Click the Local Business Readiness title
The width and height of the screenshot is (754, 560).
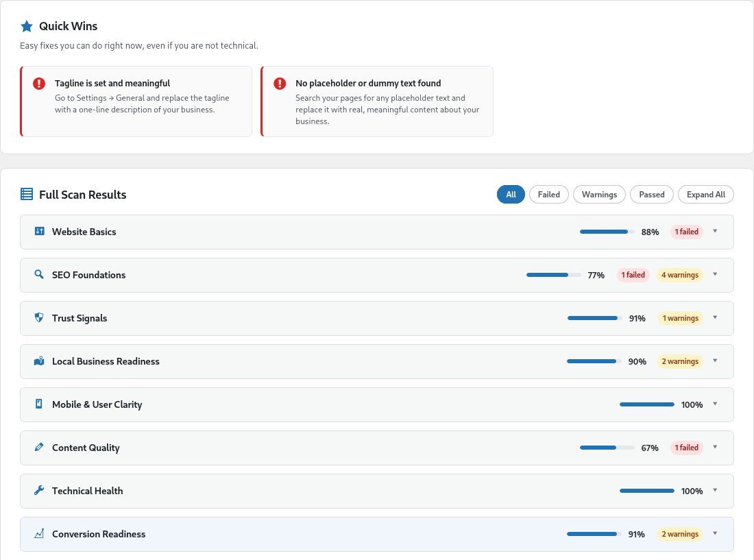106,361
